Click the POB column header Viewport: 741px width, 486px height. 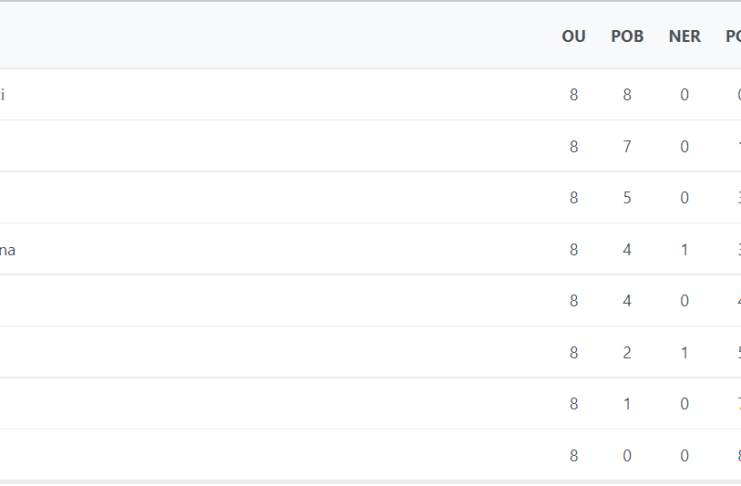pos(627,36)
